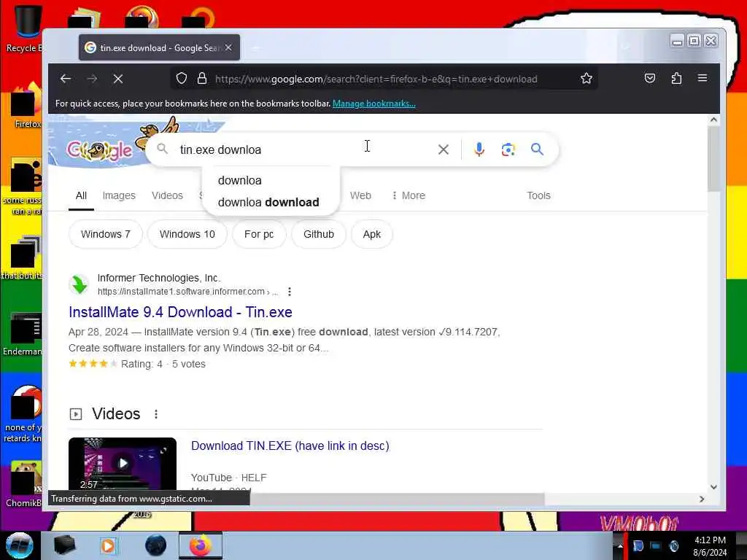Open the Tools search options

(x=538, y=195)
